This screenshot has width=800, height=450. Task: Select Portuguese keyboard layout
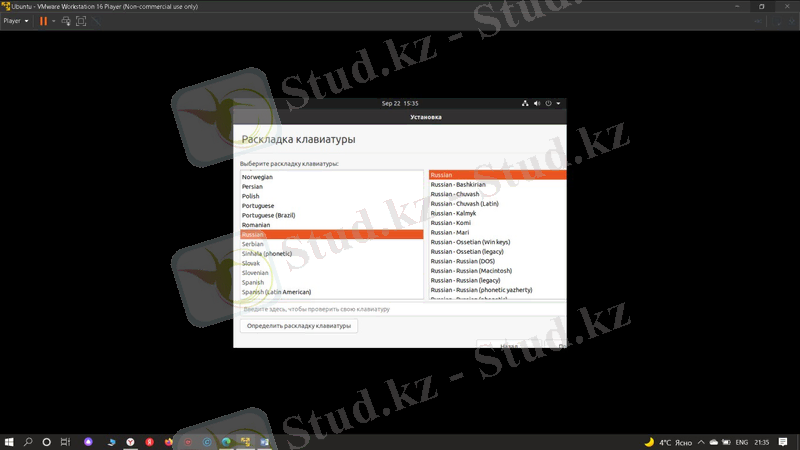coord(332,206)
